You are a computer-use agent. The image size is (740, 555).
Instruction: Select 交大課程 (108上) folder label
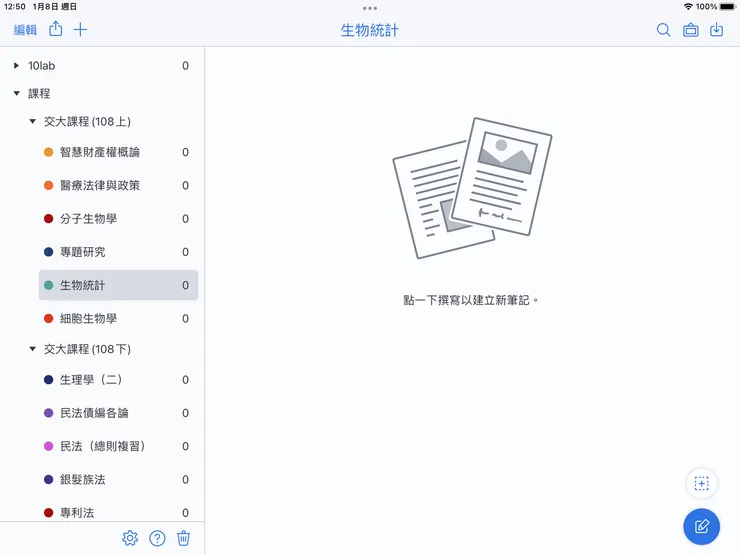87,121
